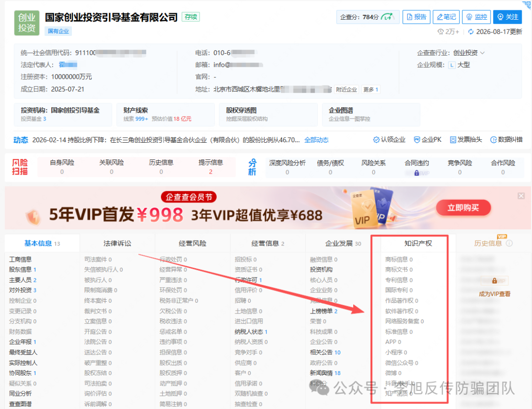
Task: Click the 存续 status tag
Action: [191, 17]
